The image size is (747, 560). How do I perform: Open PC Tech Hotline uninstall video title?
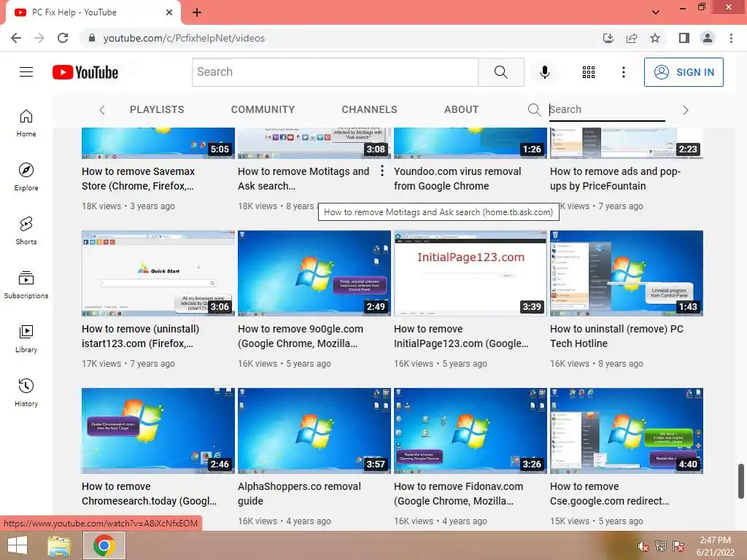[616, 336]
